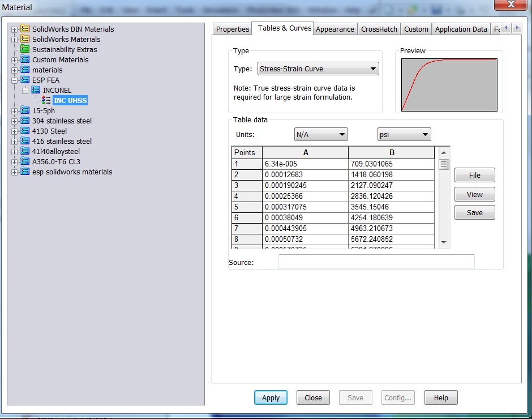Click the A356.0-T6 CL3 library icon

[x=25, y=161]
